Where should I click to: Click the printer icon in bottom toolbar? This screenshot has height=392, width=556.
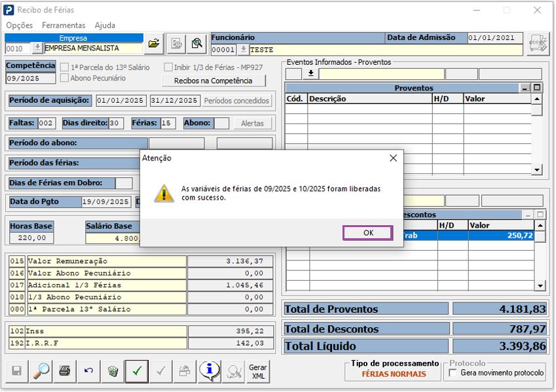(64, 371)
